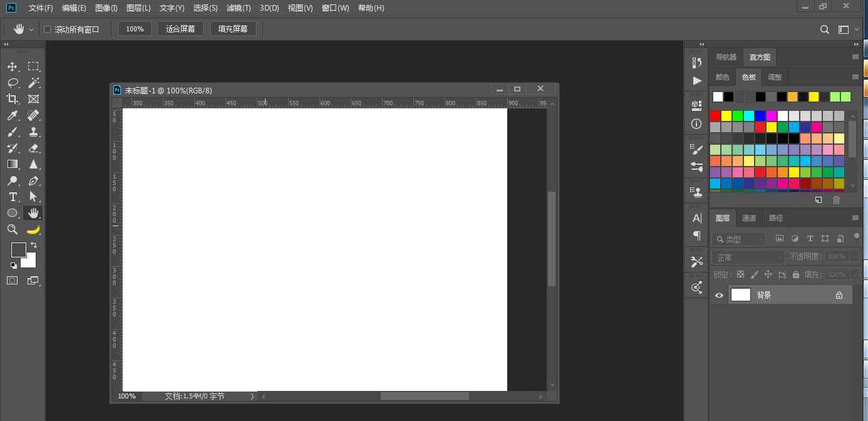The image size is (868, 421).
Task: Select the History Brush tool
Action: tap(13, 148)
